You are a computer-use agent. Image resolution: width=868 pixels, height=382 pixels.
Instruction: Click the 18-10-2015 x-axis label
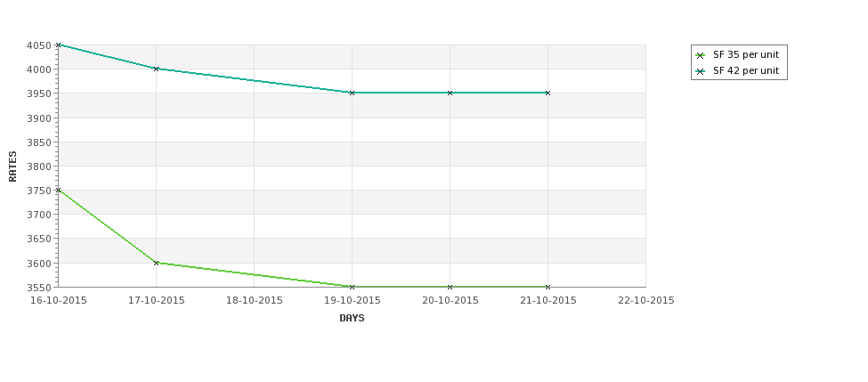(x=254, y=301)
